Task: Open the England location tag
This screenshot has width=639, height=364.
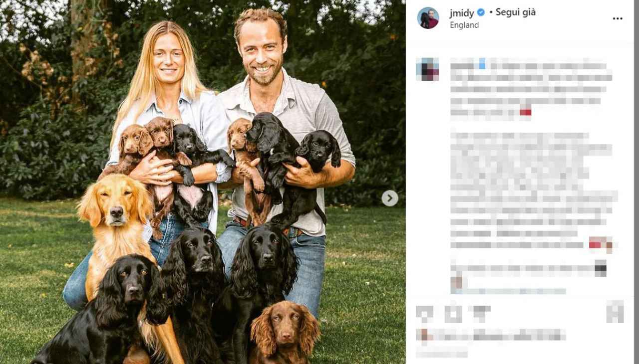Action: (464, 25)
